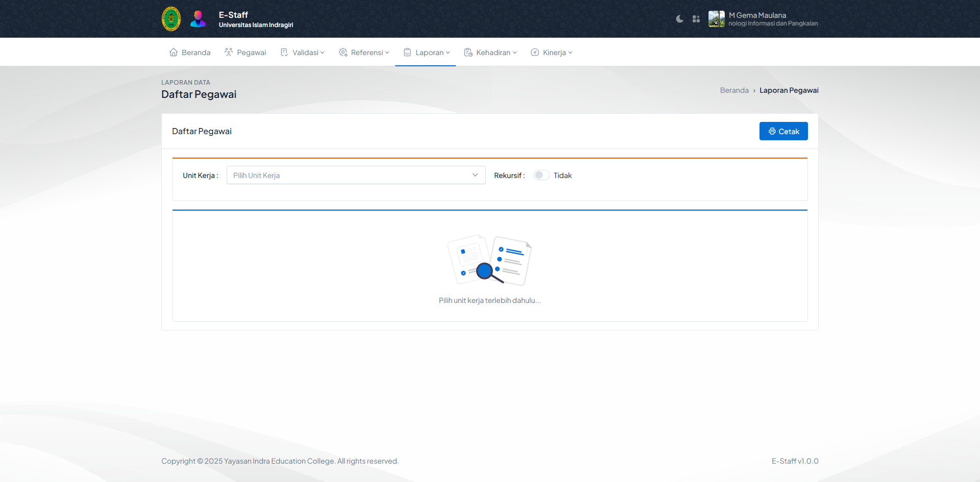980x482 pixels.
Task: Click the Kehadiran attendance icon
Action: [x=468, y=53]
